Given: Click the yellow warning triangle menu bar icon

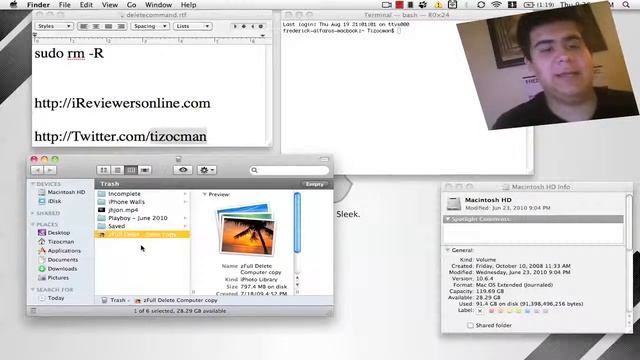Looking at the screenshot, I should click(x=438, y=5).
